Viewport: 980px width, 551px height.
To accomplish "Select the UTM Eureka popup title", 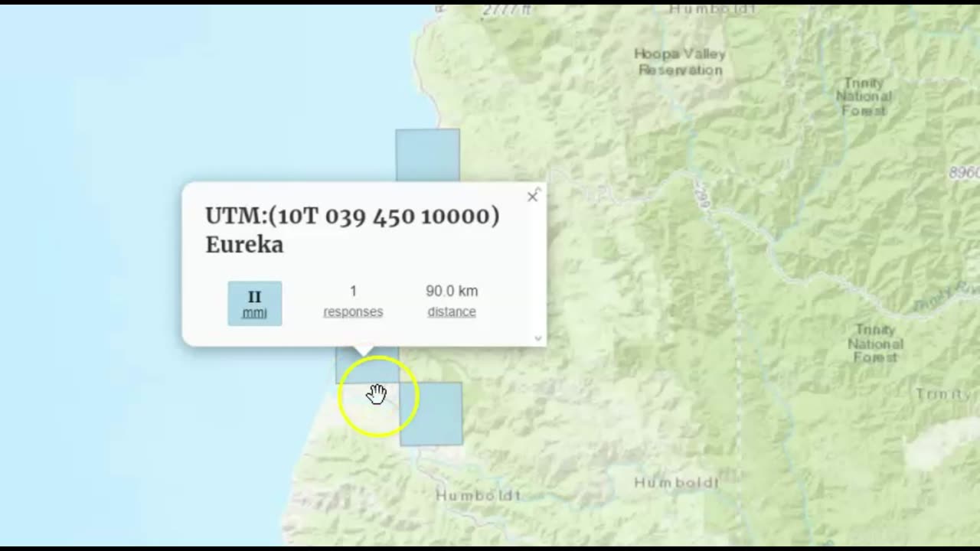I will click(352, 230).
